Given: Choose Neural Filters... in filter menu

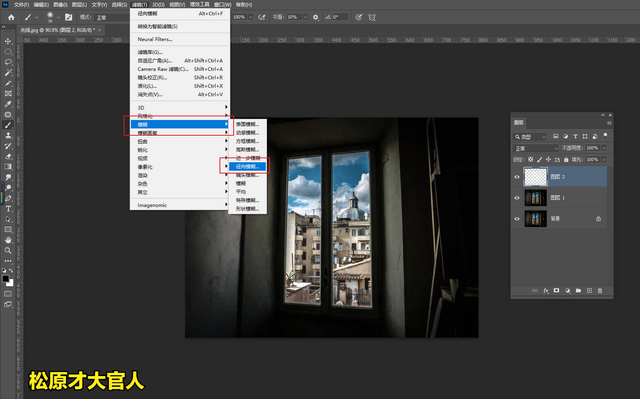Looking at the screenshot, I should coord(180,39).
